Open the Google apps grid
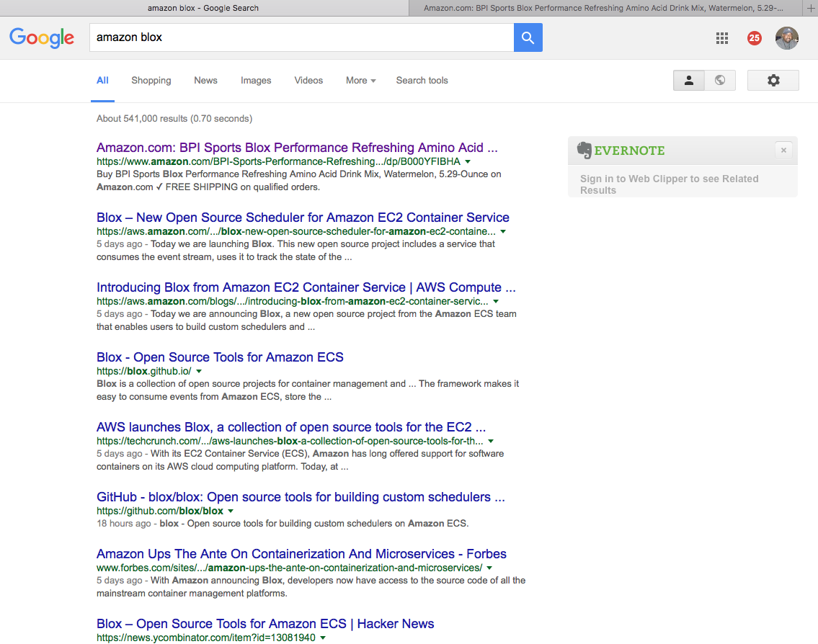818x644 pixels. (x=721, y=38)
